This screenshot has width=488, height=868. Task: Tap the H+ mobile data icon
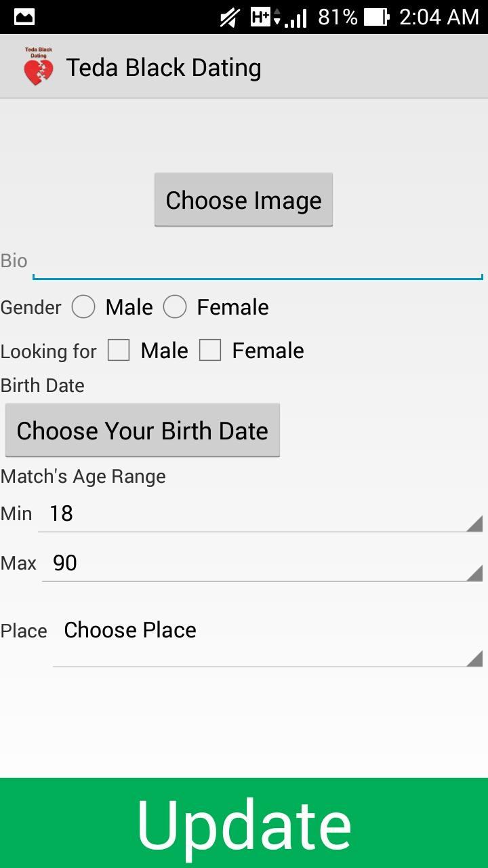[265, 17]
